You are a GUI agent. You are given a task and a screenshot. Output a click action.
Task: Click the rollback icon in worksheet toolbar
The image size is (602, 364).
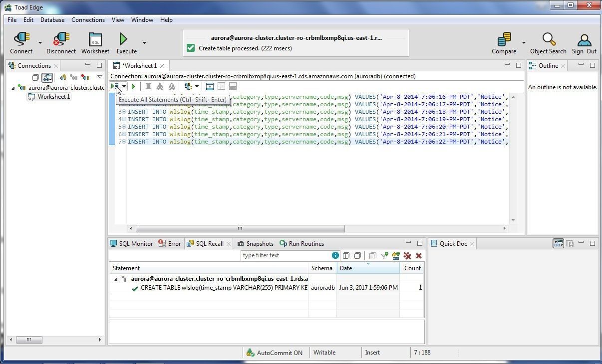point(172,86)
